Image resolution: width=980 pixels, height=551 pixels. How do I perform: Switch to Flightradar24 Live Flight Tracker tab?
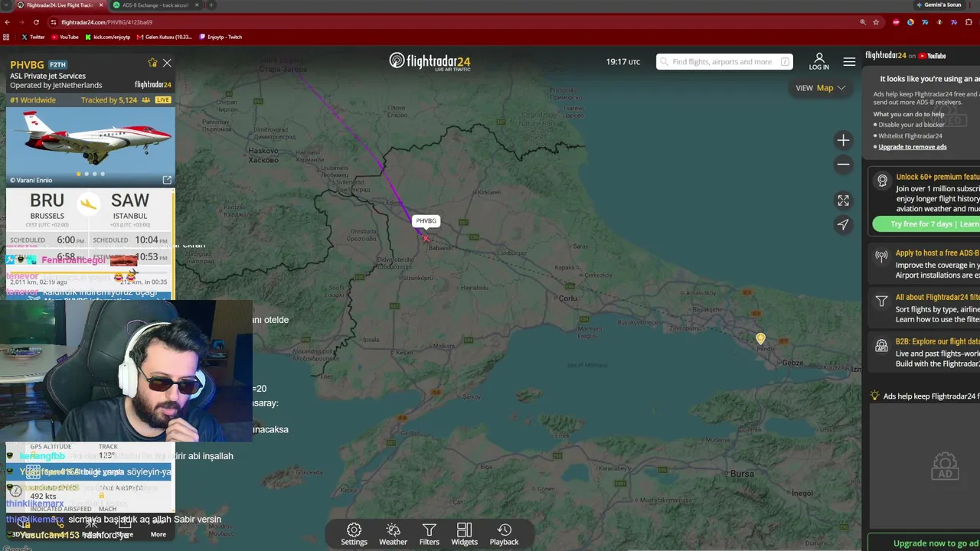(x=60, y=5)
